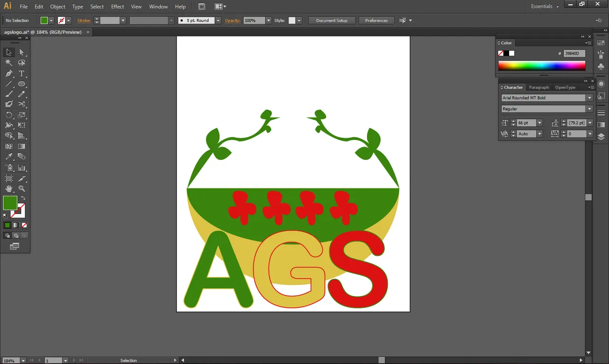Change the screen mode button

coord(15,246)
